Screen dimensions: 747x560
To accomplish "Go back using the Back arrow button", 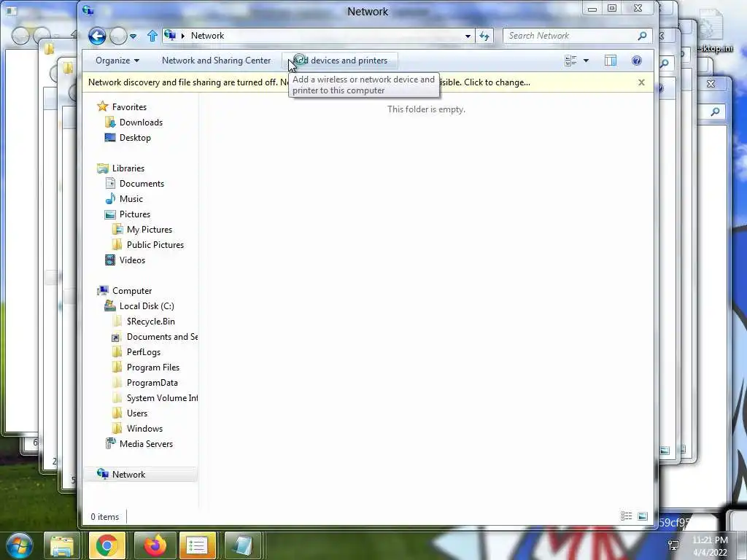I will (x=97, y=36).
